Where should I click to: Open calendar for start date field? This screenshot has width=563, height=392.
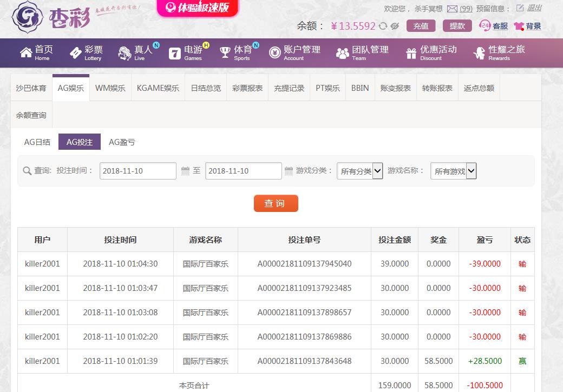[x=185, y=171]
